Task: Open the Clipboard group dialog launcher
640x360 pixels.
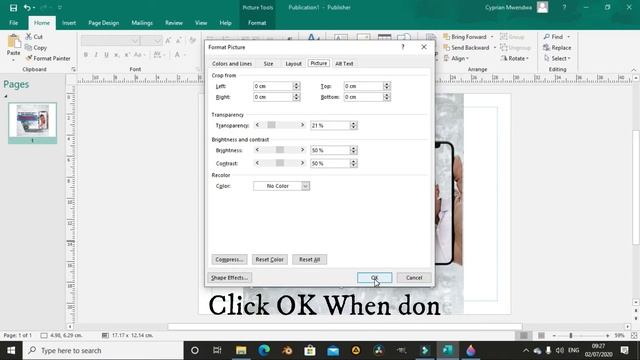Action: point(73,69)
